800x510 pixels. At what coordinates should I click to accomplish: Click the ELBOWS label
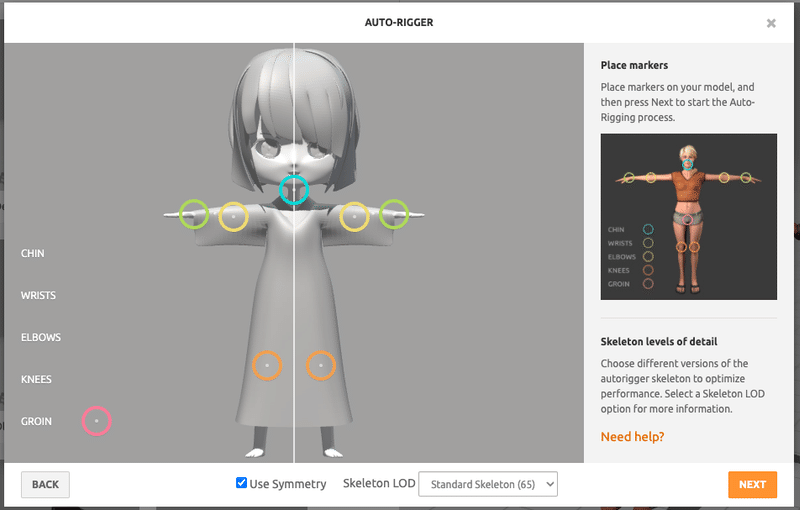click(41, 337)
